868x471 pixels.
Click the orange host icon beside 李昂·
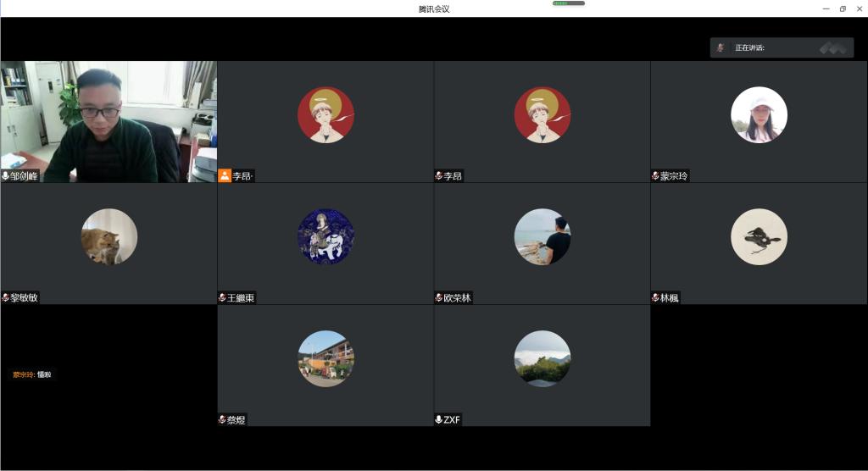225,176
